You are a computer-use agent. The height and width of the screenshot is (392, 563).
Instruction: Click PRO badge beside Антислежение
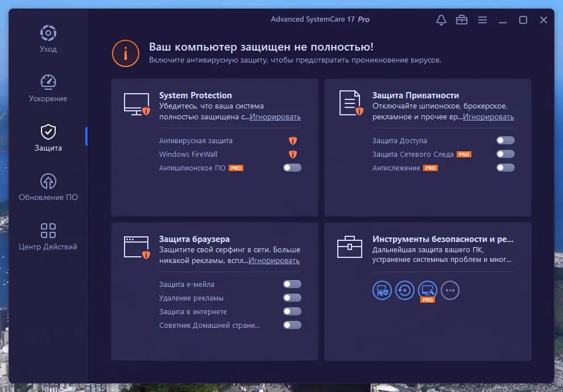pyautogui.click(x=430, y=168)
